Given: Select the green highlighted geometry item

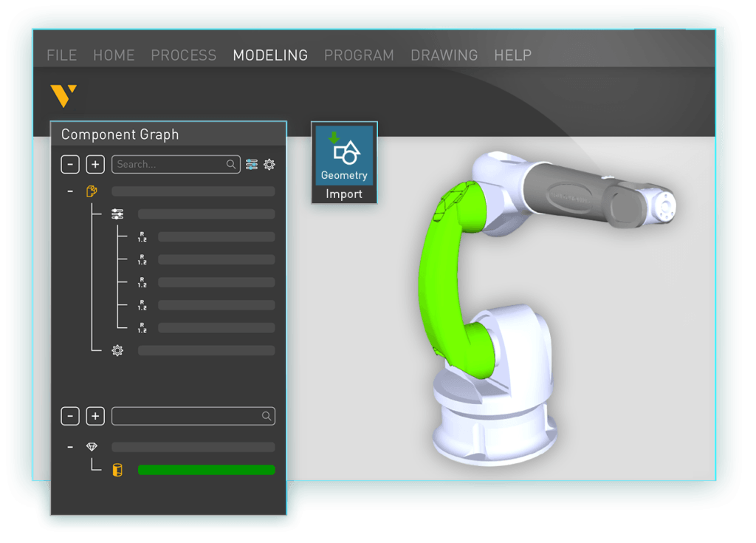Looking at the screenshot, I should click(207, 470).
